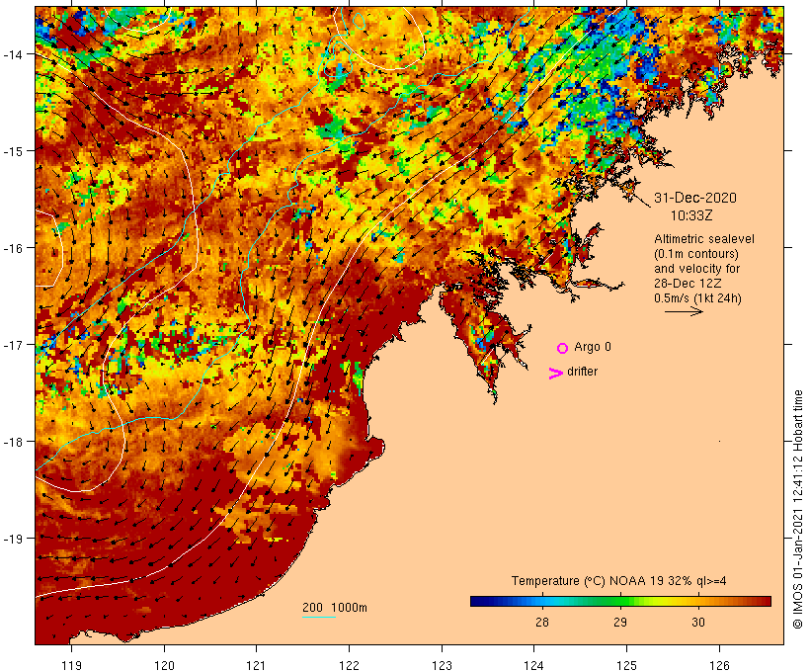Click the temperature color bar
Viewport: 810px width, 672px height.
(620, 601)
